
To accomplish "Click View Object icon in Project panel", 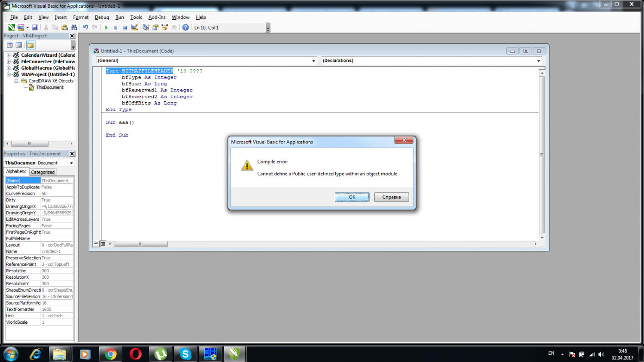I will click(19, 45).
